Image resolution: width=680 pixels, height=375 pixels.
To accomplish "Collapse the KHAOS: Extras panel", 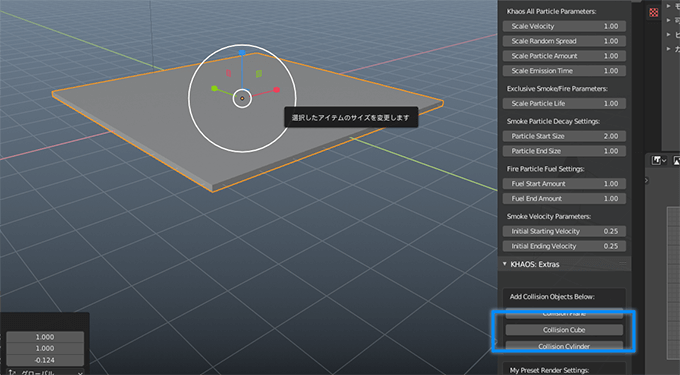I will 504,264.
